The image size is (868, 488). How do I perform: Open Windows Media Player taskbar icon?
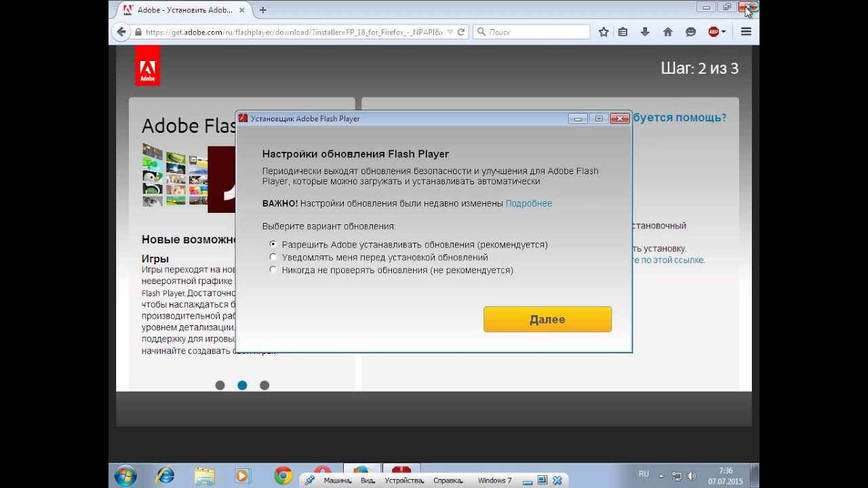point(243,476)
